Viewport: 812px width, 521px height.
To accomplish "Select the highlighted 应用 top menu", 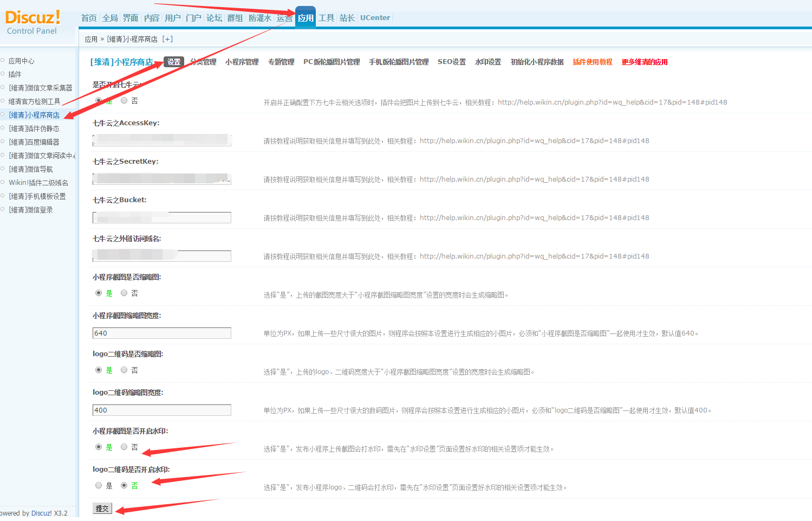I will 306,18.
